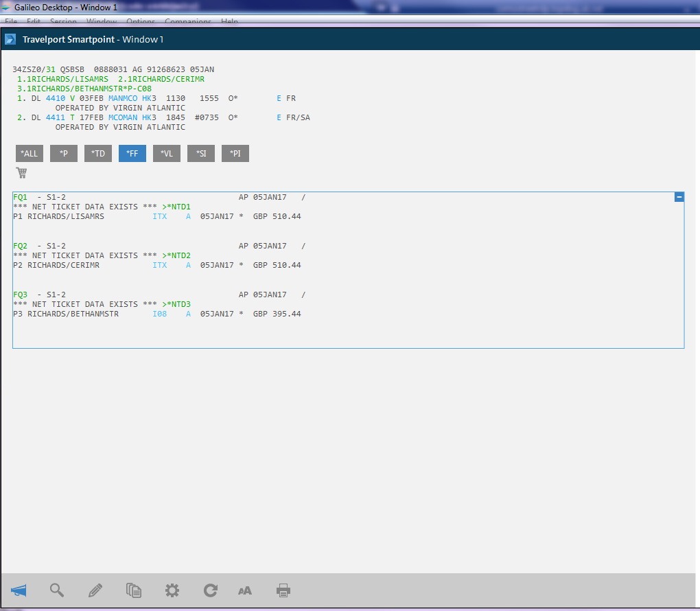Click the *SI button
Image resolution: width=700 pixels, height=611 pixels.
pos(201,153)
